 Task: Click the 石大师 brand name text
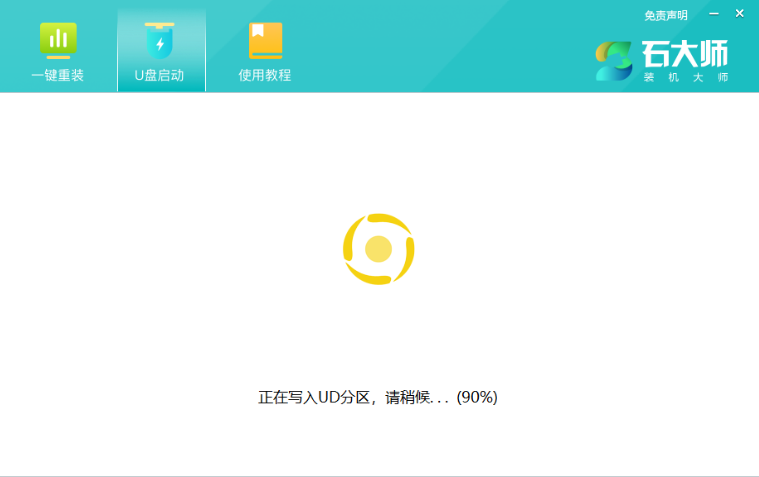(685, 53)
